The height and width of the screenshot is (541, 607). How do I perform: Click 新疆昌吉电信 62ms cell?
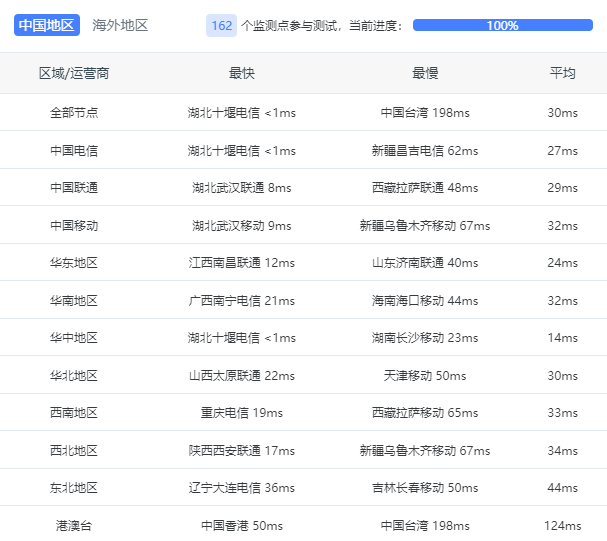(425, 151)
